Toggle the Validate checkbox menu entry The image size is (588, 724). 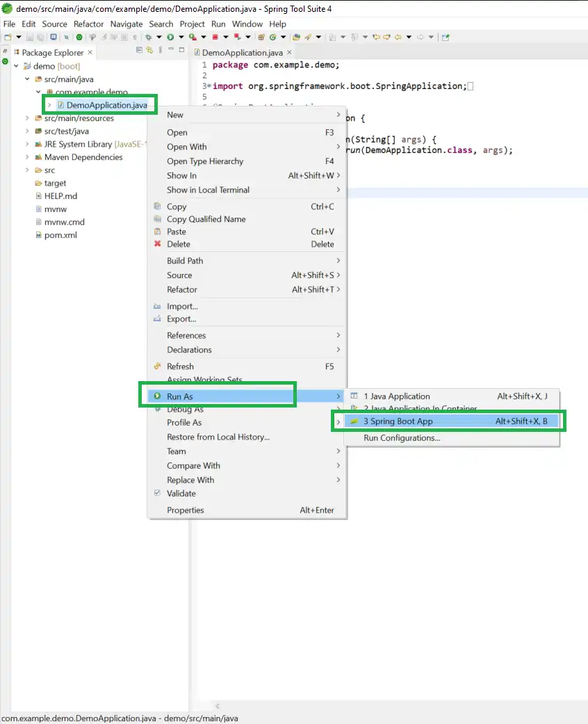pyautogui.click(x=181, y=494)
